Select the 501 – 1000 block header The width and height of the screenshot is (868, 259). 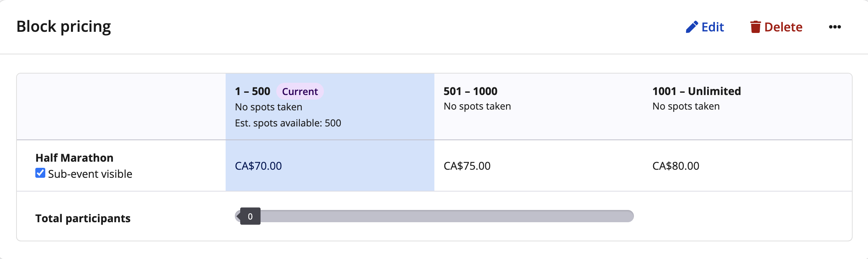tap(470, 91)
